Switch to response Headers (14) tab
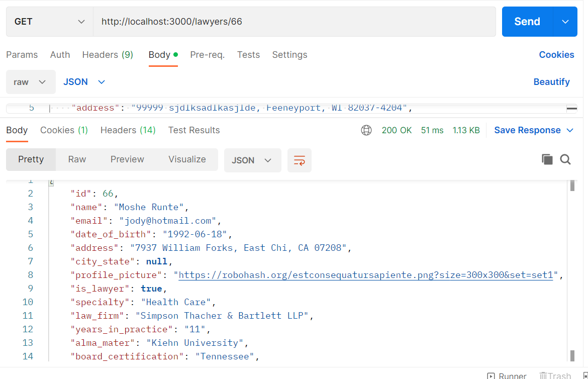 (128, 130)
